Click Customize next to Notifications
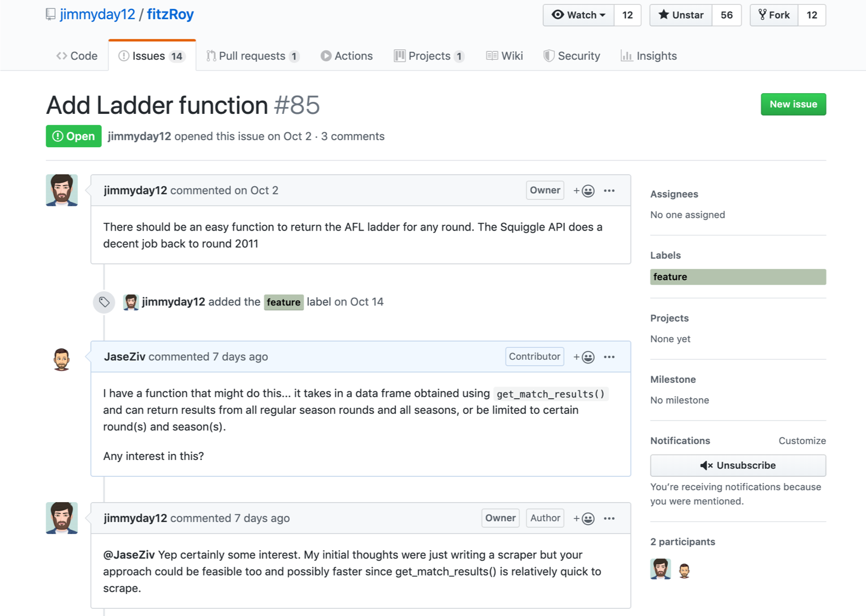This screenshot has width=866, height=616. tap(802, 441)
